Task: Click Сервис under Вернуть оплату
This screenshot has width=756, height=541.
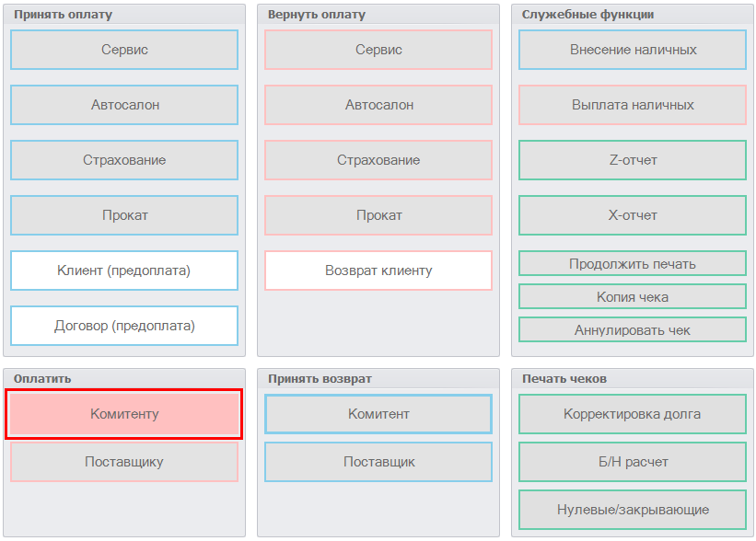Action: point(378,50)
